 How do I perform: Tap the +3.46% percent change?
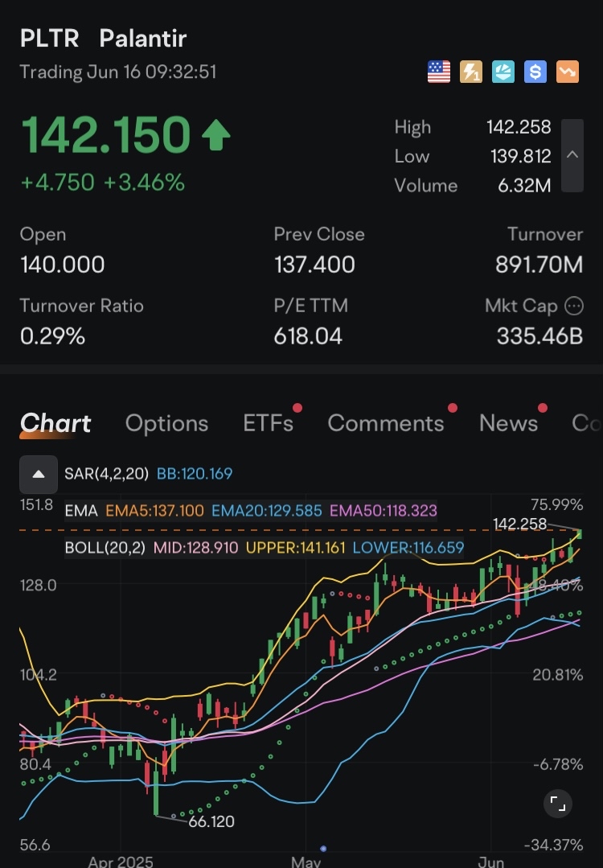[x=144, y=183]
